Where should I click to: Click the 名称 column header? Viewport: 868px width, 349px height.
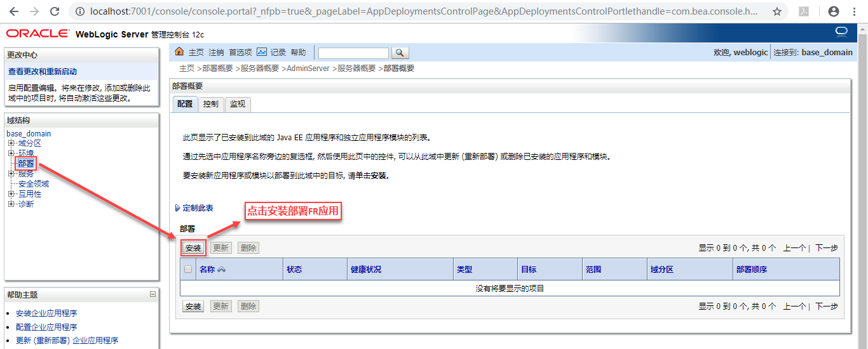(x=207, y=270)
